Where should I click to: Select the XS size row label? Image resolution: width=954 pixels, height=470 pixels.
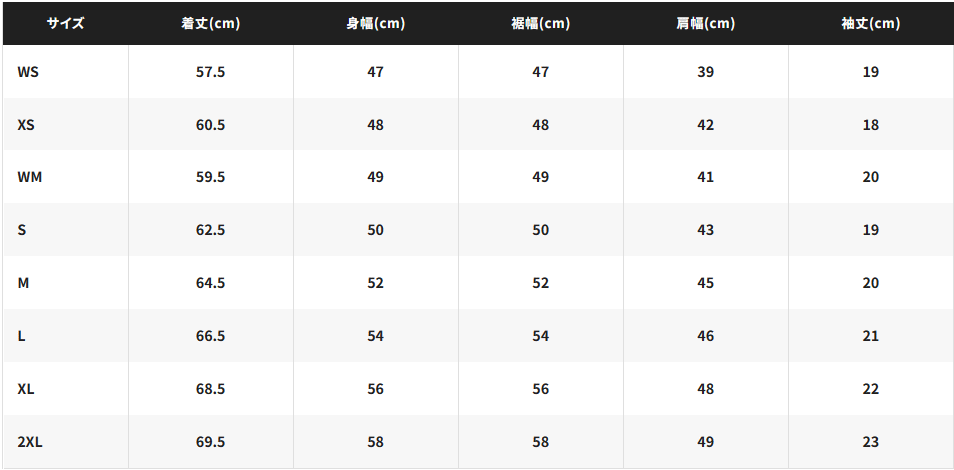26,125
